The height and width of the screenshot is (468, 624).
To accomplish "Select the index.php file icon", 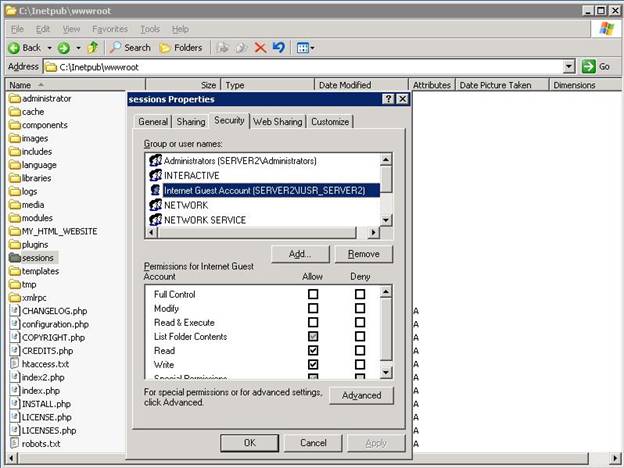I will pos(15,390).
